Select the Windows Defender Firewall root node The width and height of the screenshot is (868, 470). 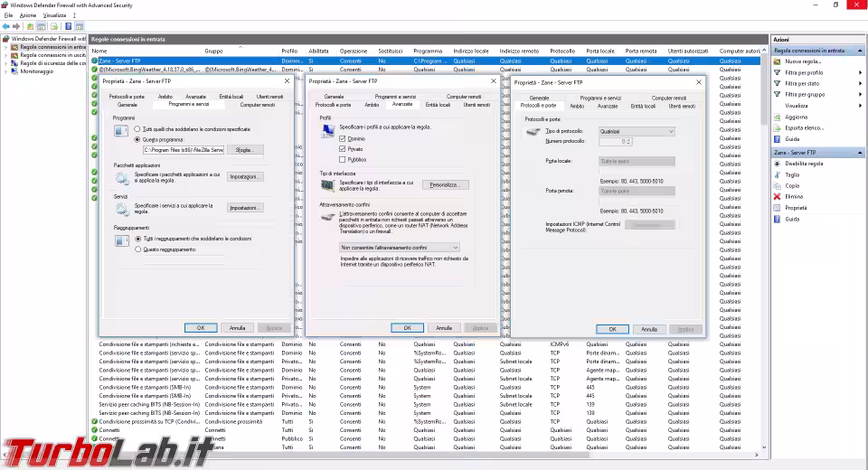coord(48,39)
